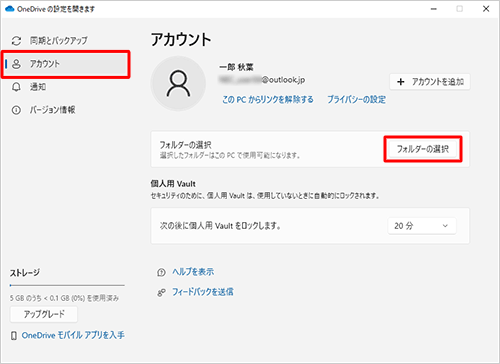
Task: Click the ヘルプを表示 link
Action: click(193, 272)
